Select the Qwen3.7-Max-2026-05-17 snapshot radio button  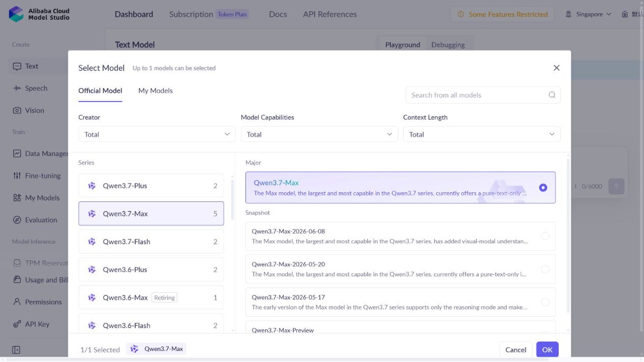[545, 302]
